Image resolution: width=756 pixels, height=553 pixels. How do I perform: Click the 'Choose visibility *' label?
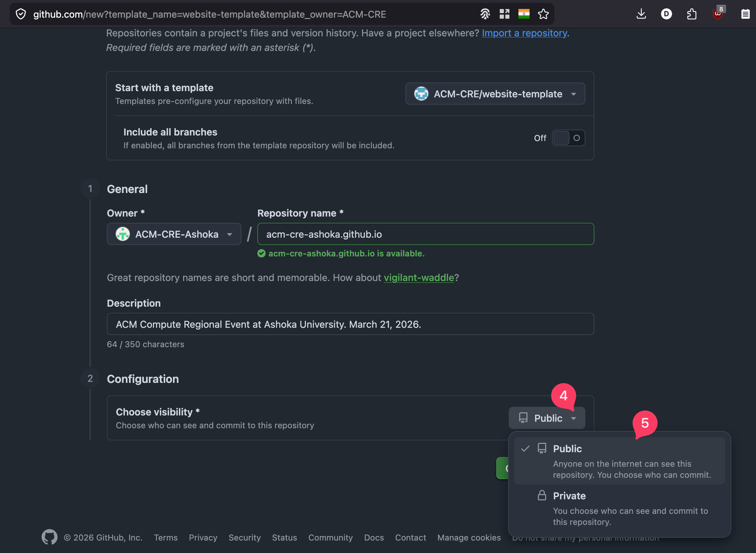tap(158, 412)
